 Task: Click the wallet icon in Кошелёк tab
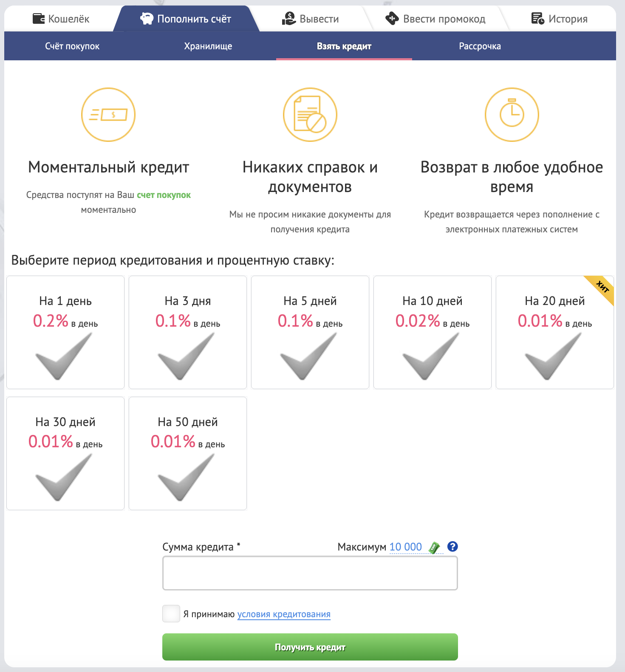click(x=39, y=19)
